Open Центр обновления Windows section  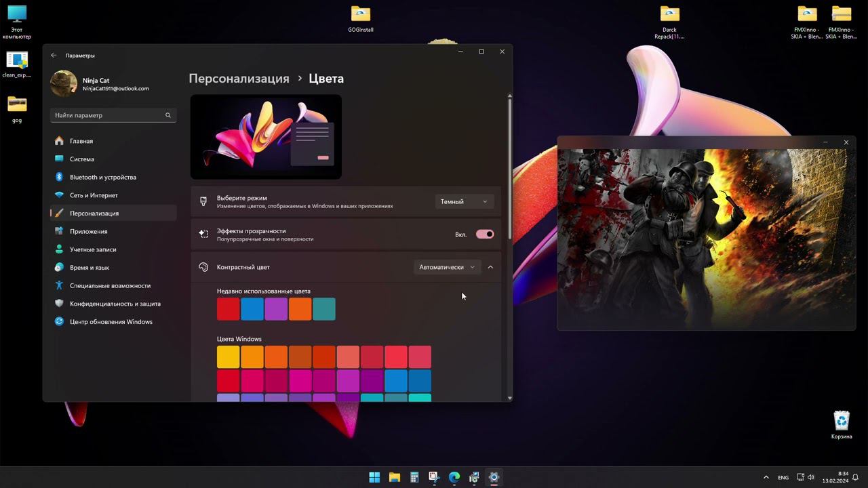(113, 322)
